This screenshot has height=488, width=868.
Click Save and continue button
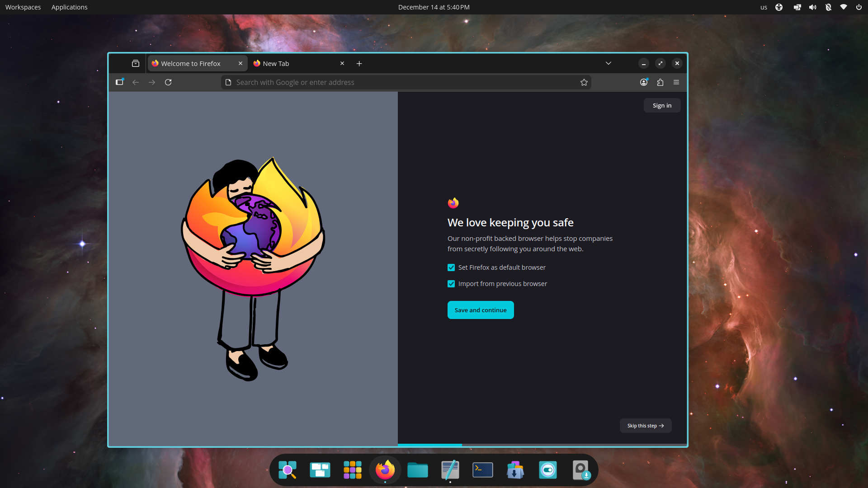481,310
